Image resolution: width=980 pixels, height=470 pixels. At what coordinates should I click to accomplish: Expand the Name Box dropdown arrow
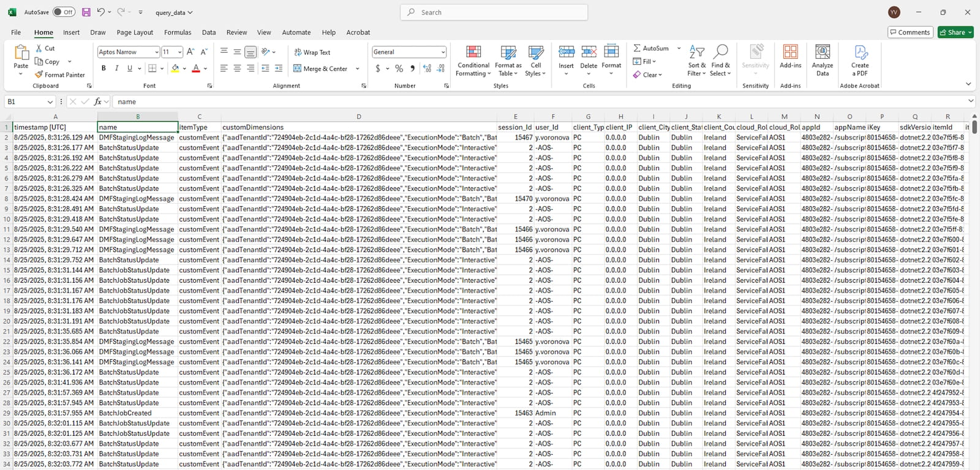50,102
